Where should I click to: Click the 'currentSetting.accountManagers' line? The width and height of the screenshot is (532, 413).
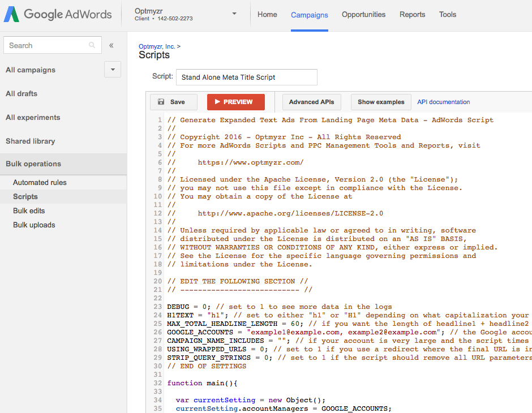[x=284, y=408]
